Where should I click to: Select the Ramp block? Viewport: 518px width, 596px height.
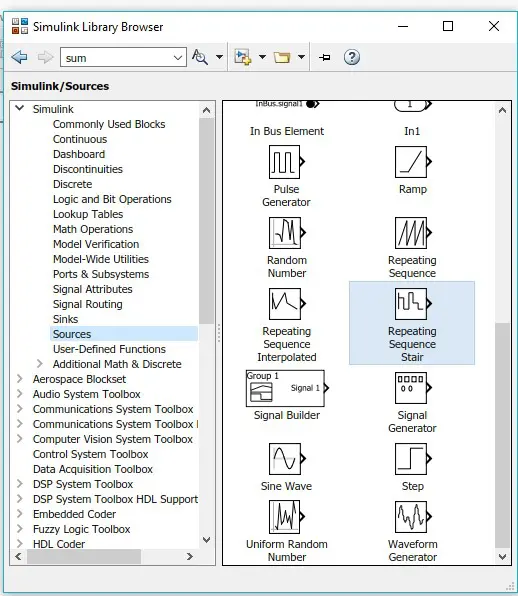412,170
